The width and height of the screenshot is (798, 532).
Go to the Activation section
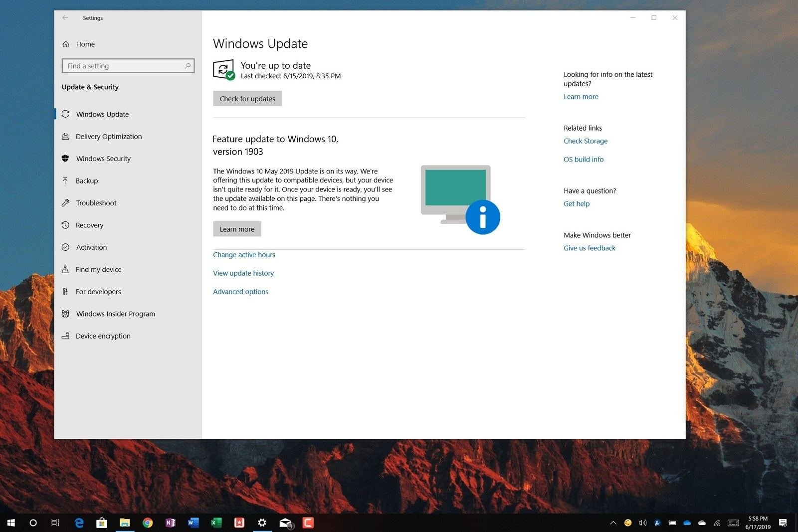tap(91, 247)
